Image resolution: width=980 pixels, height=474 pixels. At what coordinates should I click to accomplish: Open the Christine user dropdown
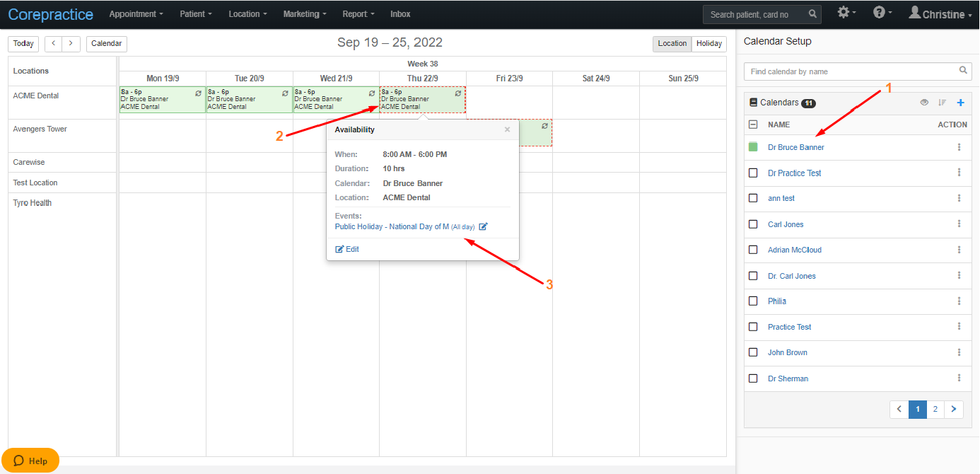point(940,13)
